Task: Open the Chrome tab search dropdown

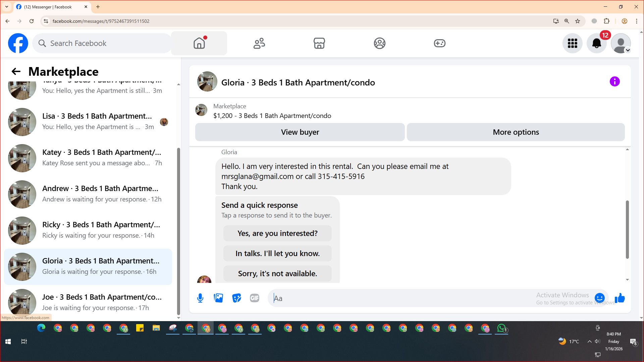Action: point(7,7)
